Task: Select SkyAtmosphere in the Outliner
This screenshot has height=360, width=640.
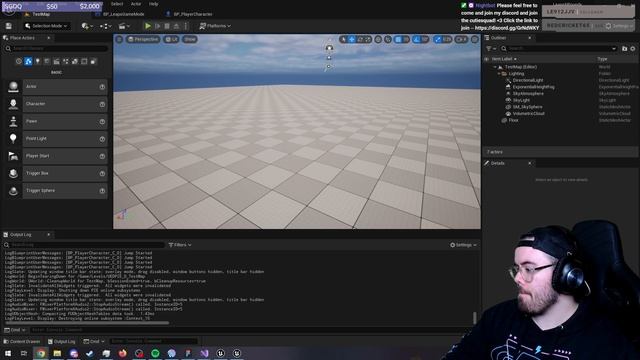Action: 528,94
